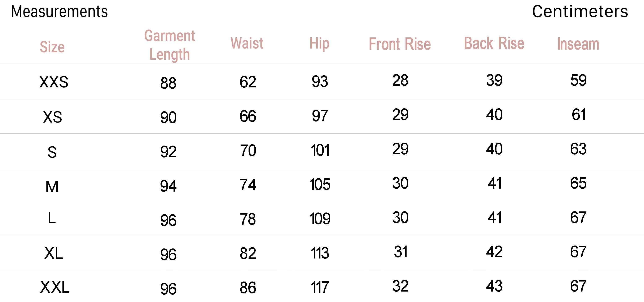This screenshot has height=302, width=644.
Task: Click the Front Rise column header
Action: point(400,44)
